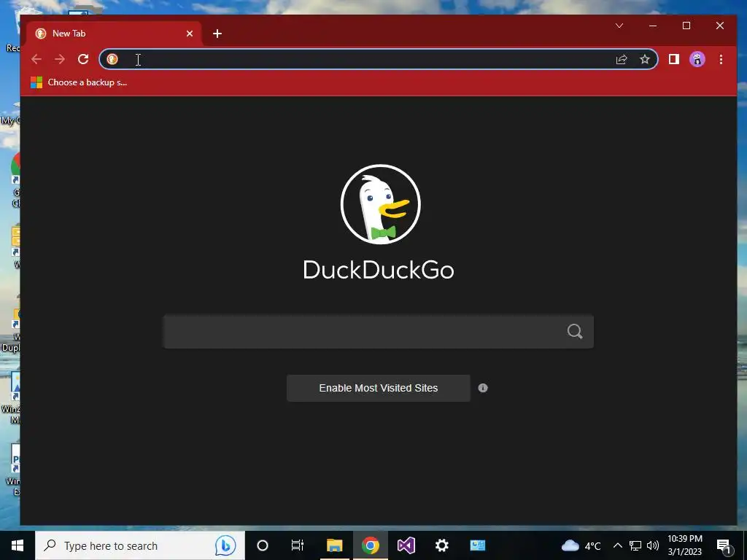This screenshot has width=747, height=560.
Task: Open the side panel
Action: click(673, 59)
